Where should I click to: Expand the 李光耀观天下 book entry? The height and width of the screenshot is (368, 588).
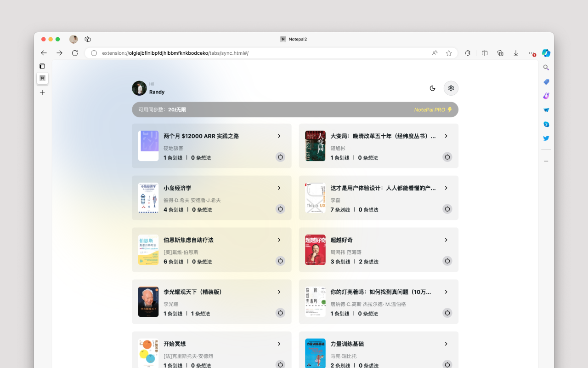[x=279, y=292]
